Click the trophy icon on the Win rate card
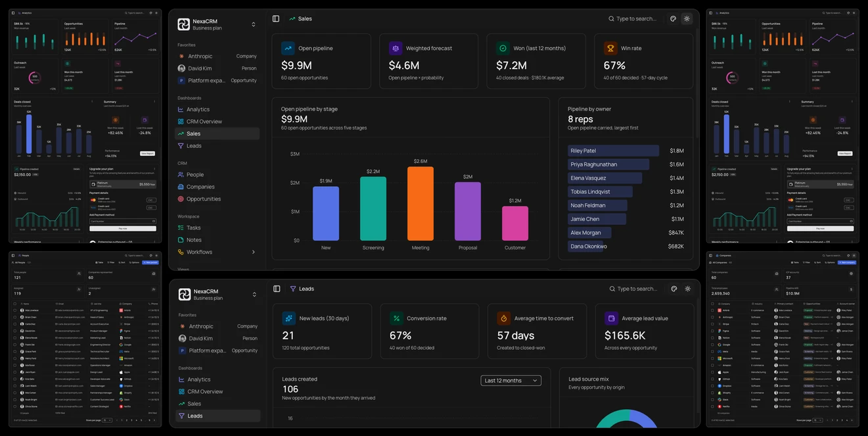Viewport: 868px width, 436px height. point(610,48)
